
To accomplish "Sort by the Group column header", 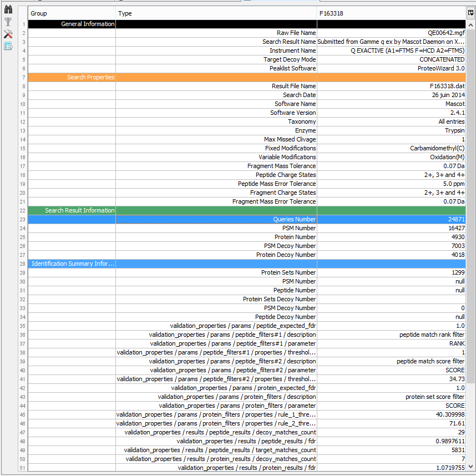I will tap(72, 13).
